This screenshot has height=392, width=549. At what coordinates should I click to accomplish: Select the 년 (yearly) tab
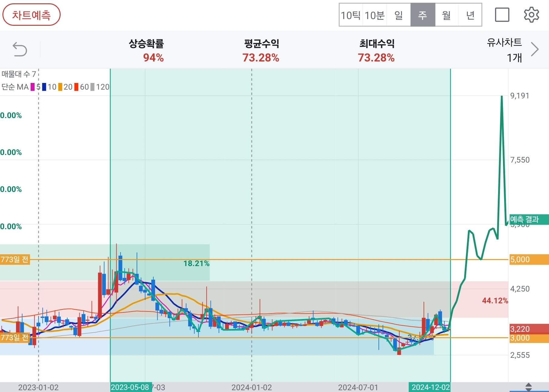click(470, 15)
